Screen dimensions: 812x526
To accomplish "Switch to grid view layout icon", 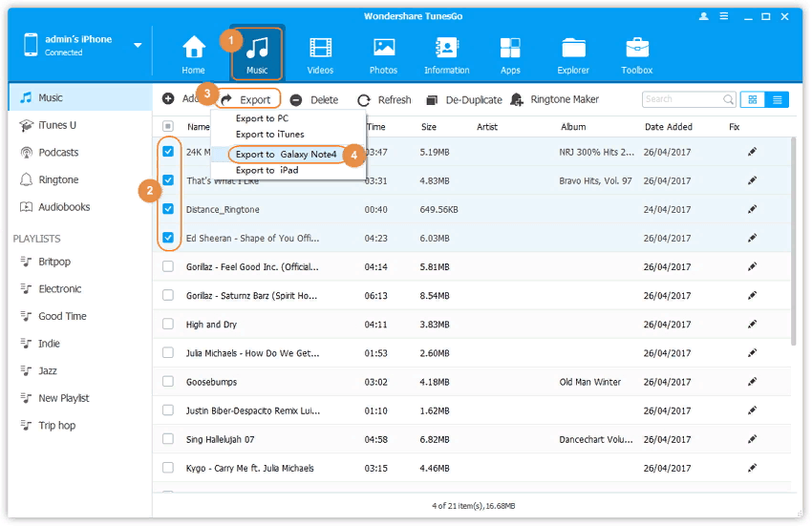I will tap(752, 99).
